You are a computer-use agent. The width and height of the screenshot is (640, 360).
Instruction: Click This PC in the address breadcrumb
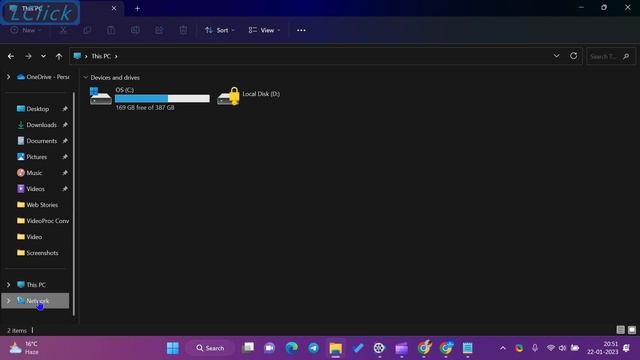tap(101, 56)
